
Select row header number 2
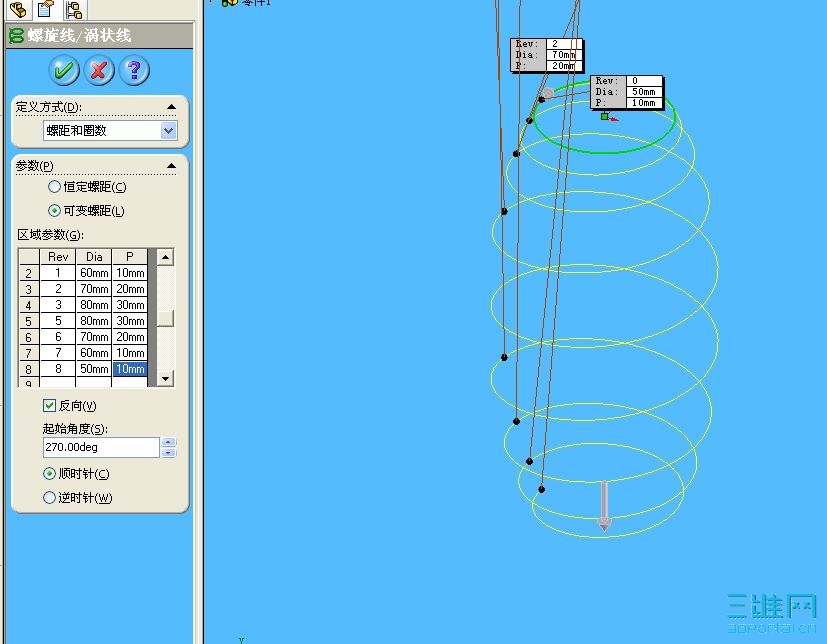click(x=29, y=273)
